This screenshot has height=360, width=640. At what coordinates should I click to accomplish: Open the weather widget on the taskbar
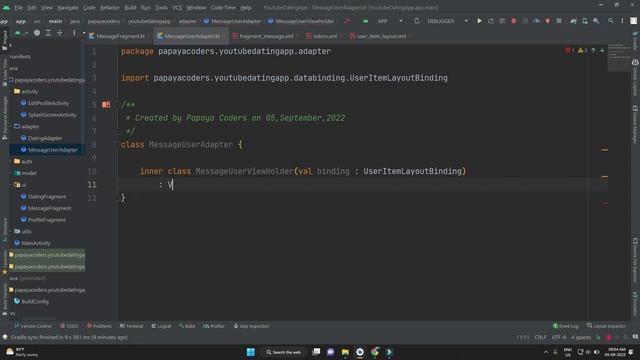point(21,352)
